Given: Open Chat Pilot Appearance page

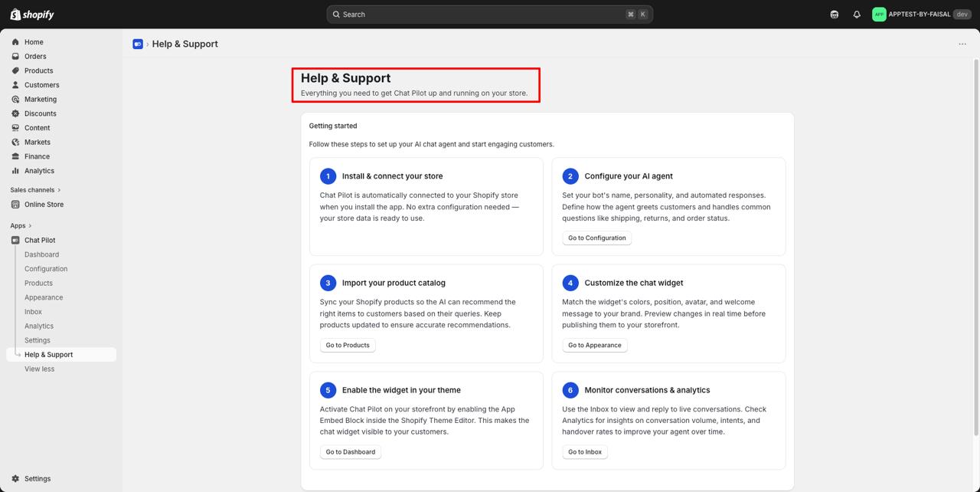Looking at the screenshot, I should pyautogui.click(x=44, y=297).
